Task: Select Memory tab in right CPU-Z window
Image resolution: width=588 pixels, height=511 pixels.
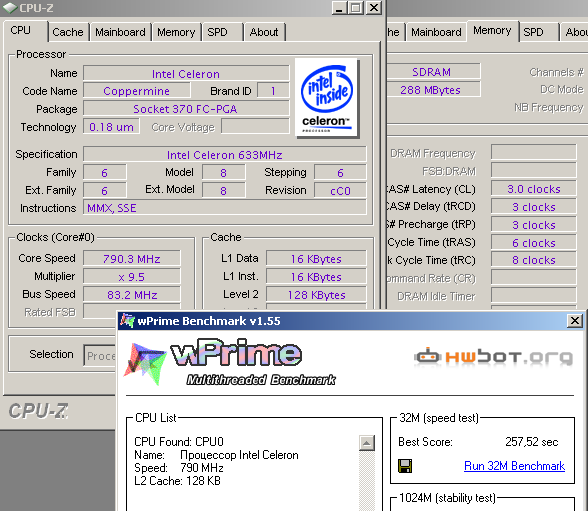Action: (492, 30)
